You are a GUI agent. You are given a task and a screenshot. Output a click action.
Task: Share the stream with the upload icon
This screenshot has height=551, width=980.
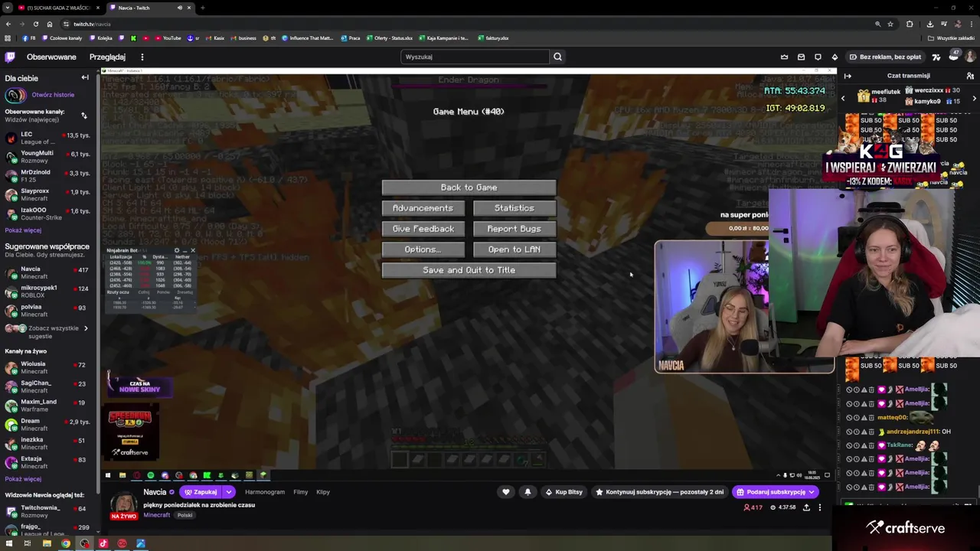[x=806, y=507]
